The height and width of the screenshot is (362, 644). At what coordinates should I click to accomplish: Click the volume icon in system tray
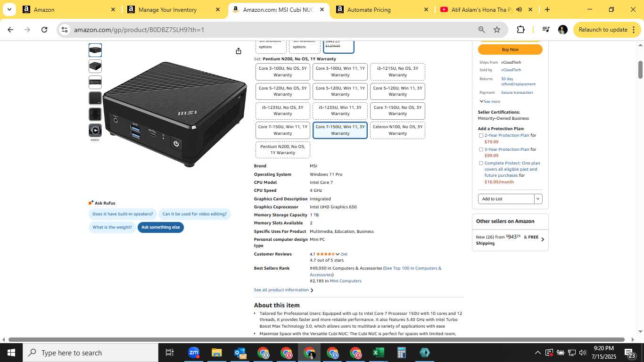583,353
